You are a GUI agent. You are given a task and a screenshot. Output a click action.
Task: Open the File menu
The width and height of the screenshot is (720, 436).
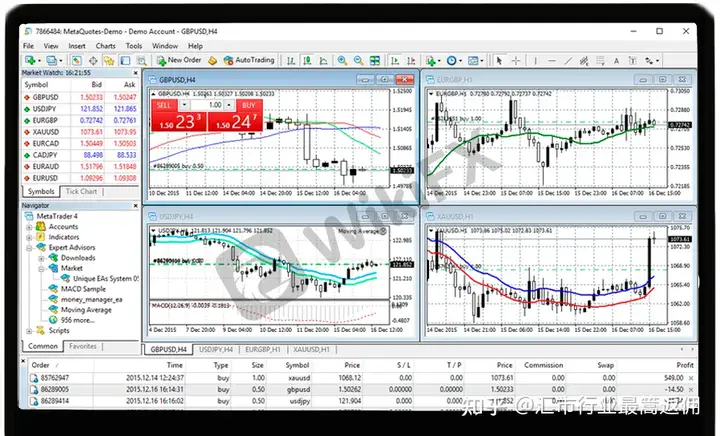(x=28, y=46)
